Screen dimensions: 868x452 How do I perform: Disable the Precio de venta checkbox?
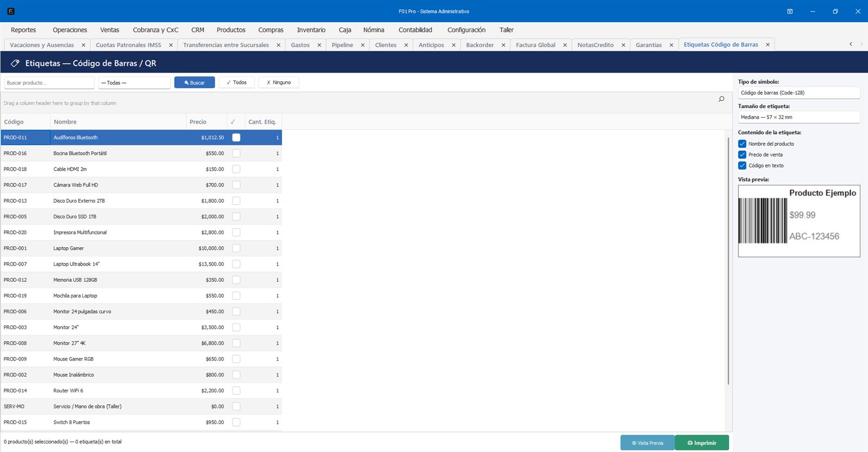(x=742, y=154)
